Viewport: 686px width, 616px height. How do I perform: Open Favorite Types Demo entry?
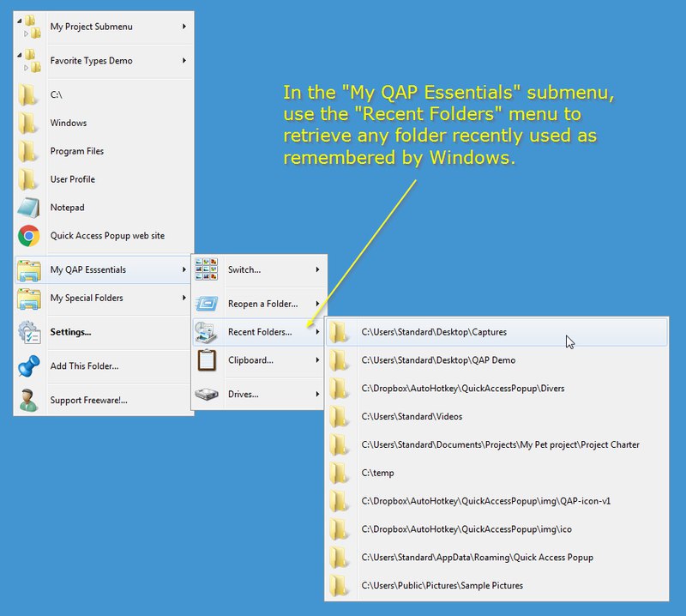[104, 60]
